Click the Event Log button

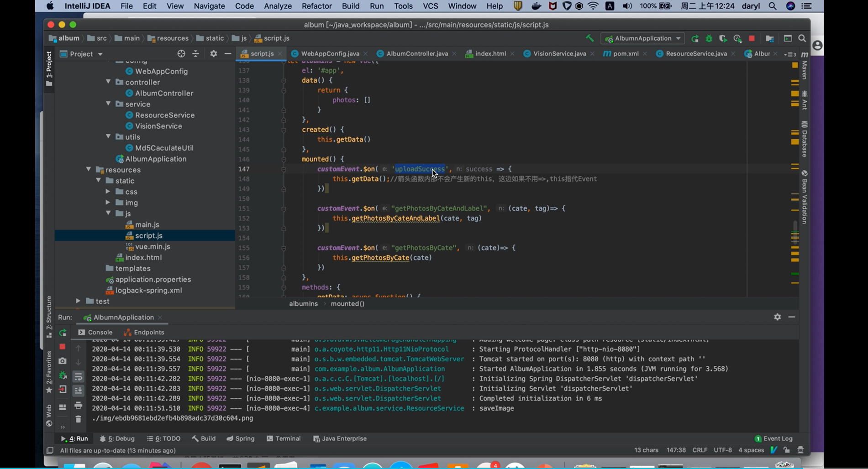(773, 438)
